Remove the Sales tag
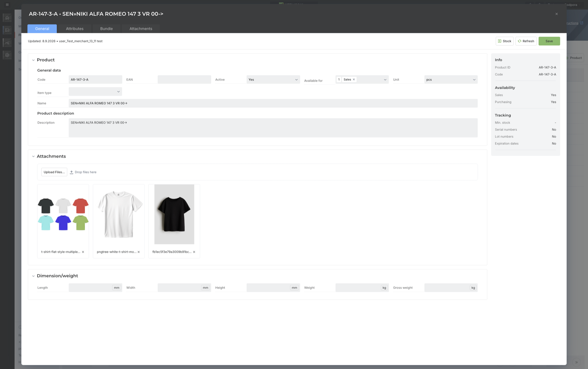588x369 pixels. point(354,80)
